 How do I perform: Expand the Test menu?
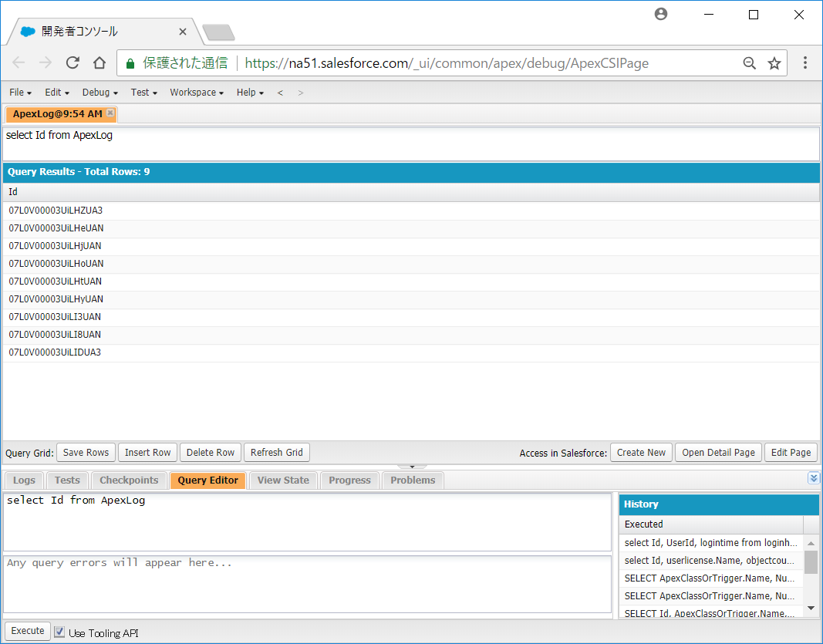point(144,93)
